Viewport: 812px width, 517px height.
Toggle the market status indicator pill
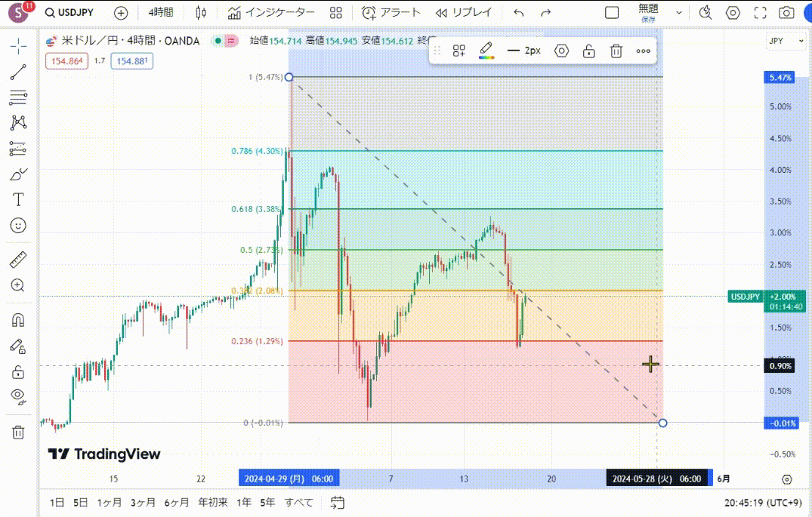coord(224,40)
